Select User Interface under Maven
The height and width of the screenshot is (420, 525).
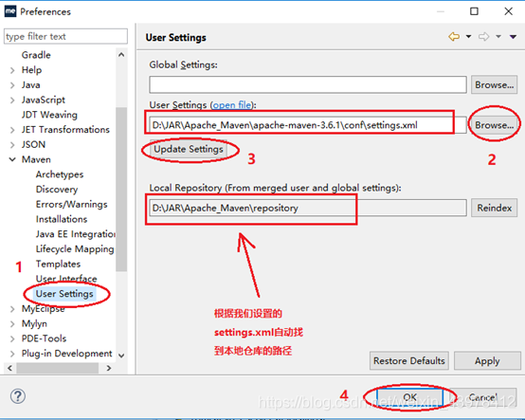(x=66, y=279)
